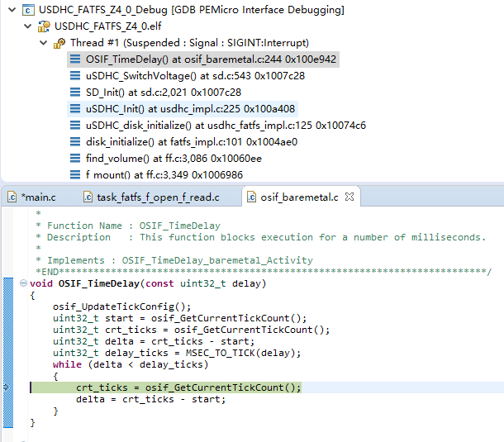
Task: Click the task_fatfs_f_open_f_read.c file icon
Action: pos(88,197)
